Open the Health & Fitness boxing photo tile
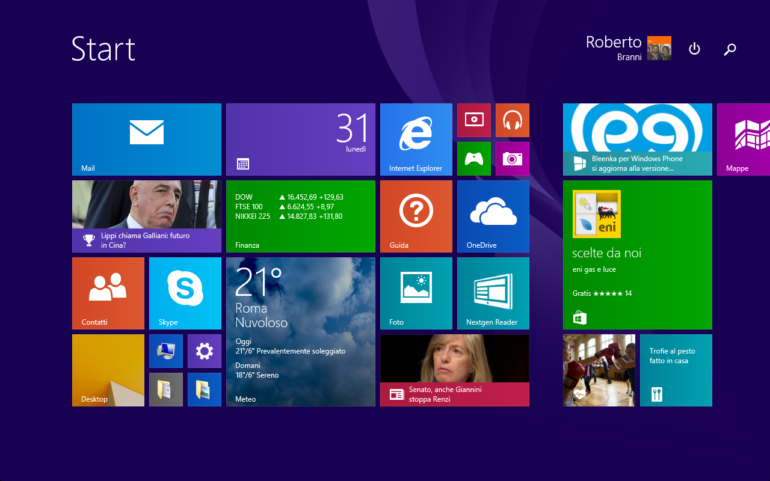This screenshot has width=770, height=481. 599,370
